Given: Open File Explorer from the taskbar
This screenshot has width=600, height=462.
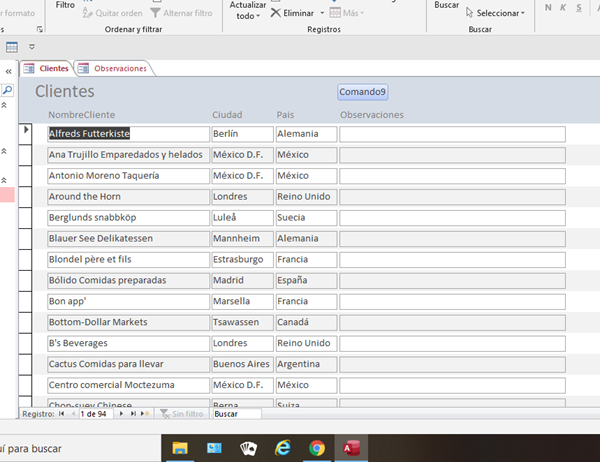Looking at the screenshot, I should (x=181, y=448).
